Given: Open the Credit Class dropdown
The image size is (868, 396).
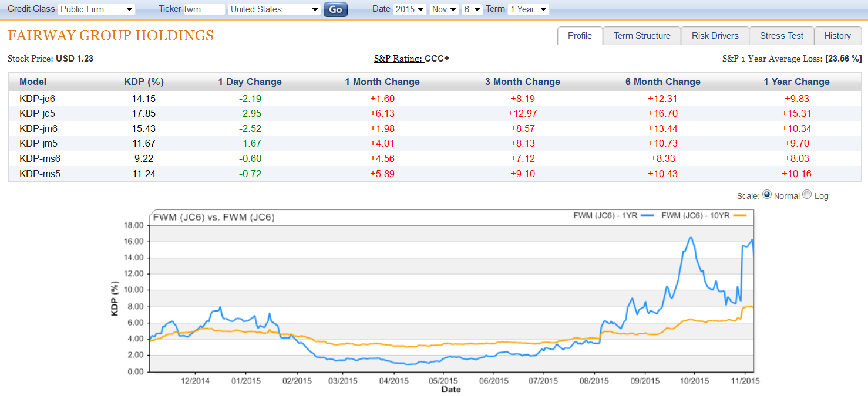Looking at the screenshot, I should [x=96, y=9].
